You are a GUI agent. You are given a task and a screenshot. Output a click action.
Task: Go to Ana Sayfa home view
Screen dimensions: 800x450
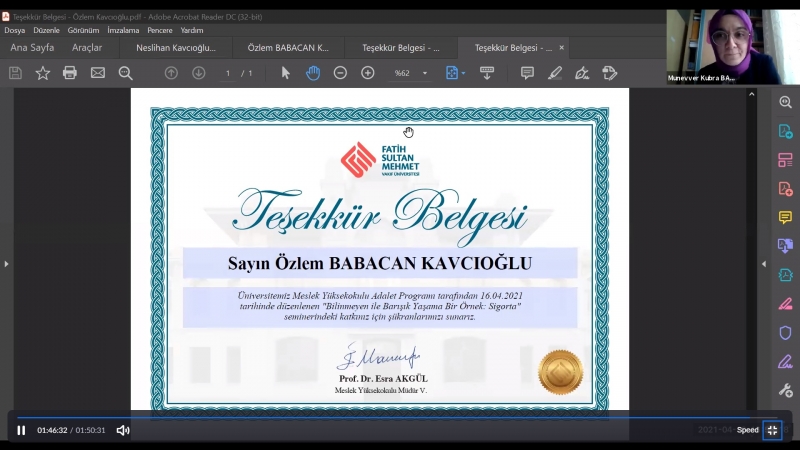[32, 48]
